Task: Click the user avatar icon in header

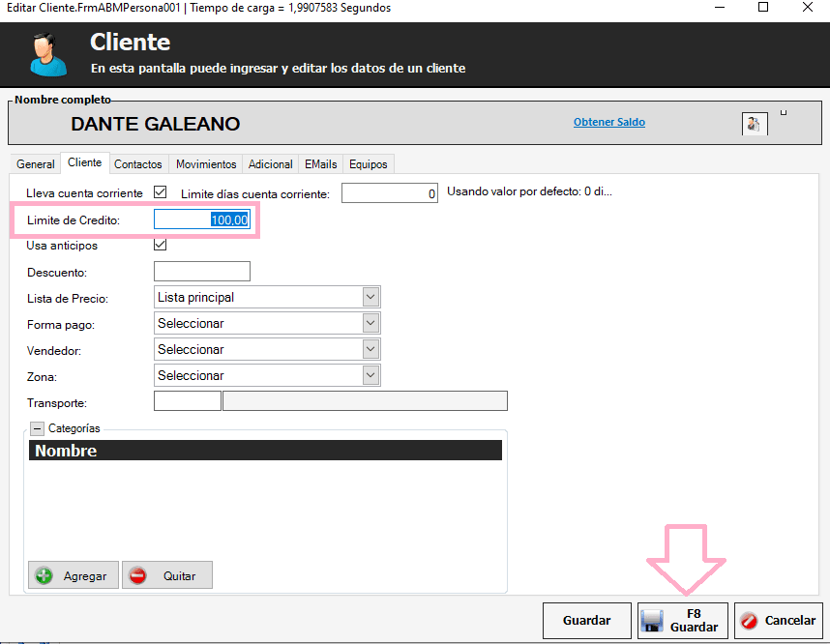Action: [x=47, y=53]
